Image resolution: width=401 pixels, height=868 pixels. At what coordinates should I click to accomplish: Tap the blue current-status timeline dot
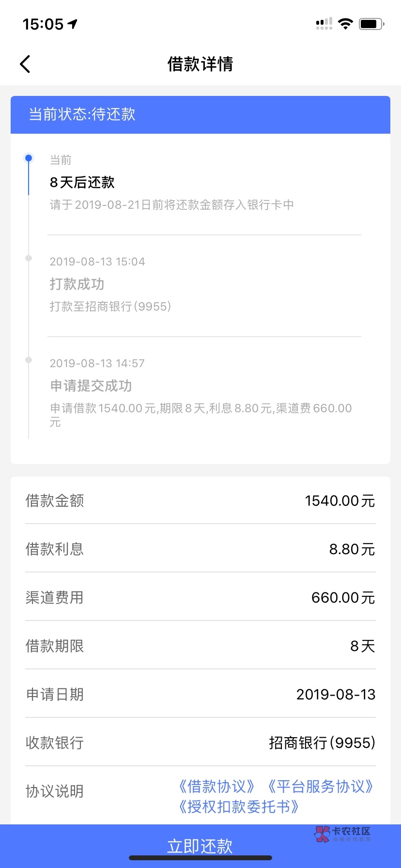coord(29,158)
